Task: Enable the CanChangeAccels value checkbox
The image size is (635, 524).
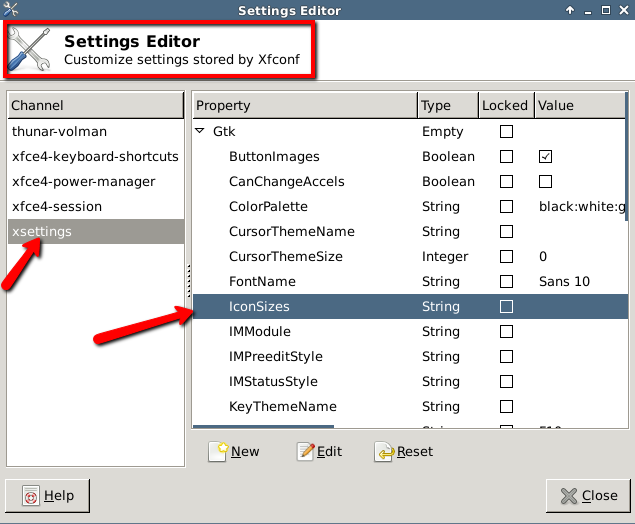Action: click(x=545, y=181)
